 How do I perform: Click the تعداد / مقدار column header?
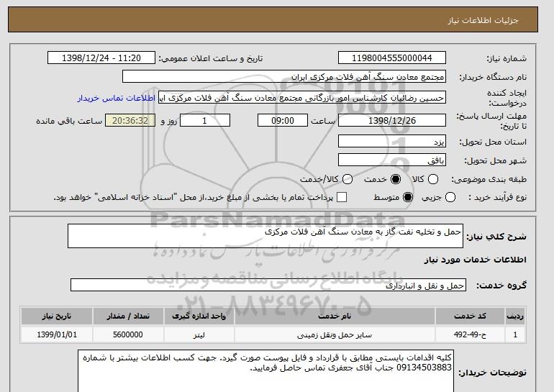click(x=128, y=316)
